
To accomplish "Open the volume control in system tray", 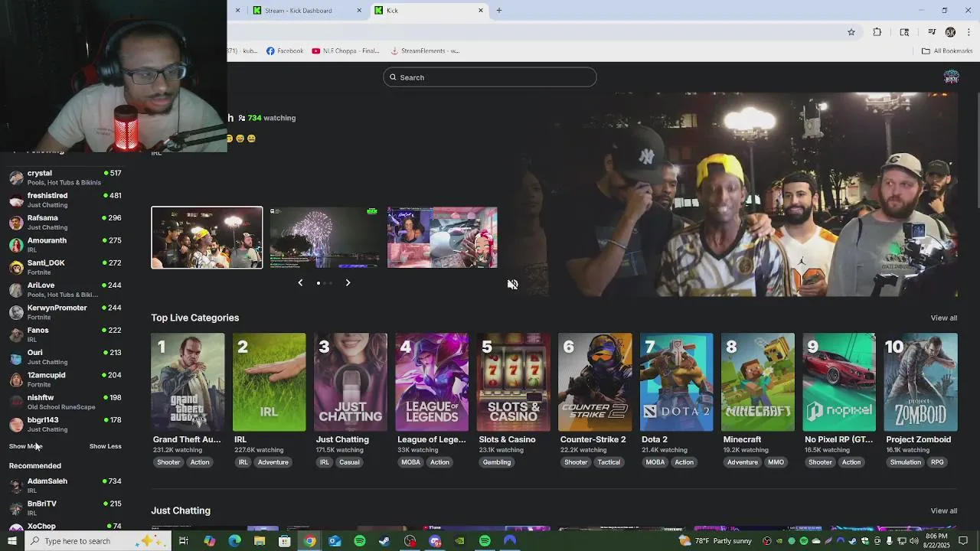I will pos(915,541).
